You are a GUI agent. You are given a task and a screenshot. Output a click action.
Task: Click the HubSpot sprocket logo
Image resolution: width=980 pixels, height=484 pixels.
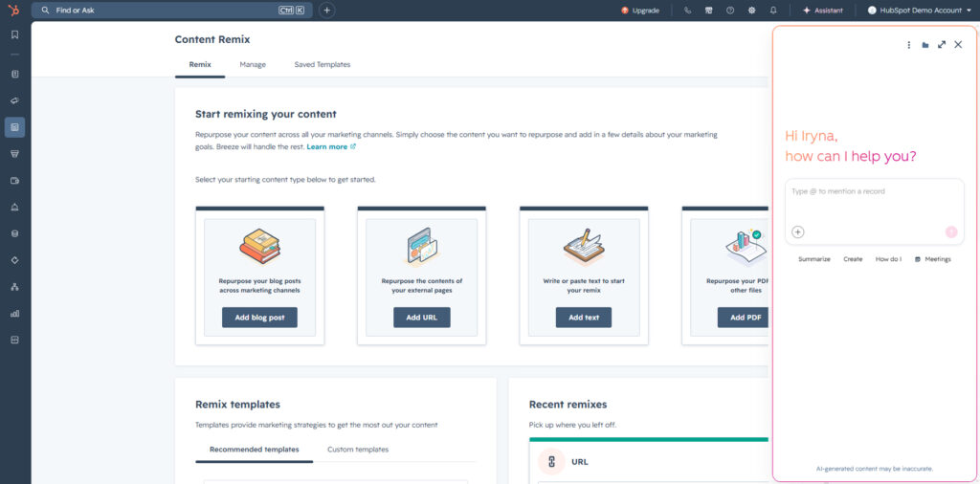(x=14, y=10)
